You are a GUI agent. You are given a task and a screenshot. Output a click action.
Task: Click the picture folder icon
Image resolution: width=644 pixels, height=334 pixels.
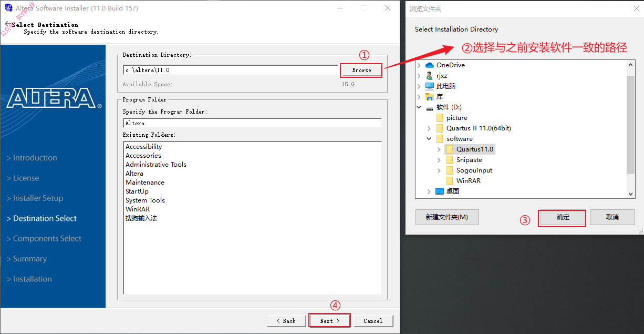440,118
